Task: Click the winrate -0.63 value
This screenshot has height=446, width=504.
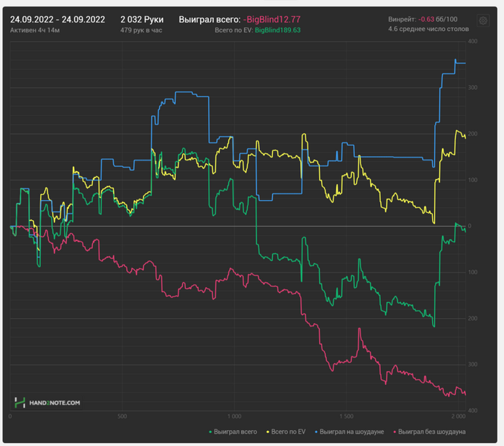Action: click(428, 19)
